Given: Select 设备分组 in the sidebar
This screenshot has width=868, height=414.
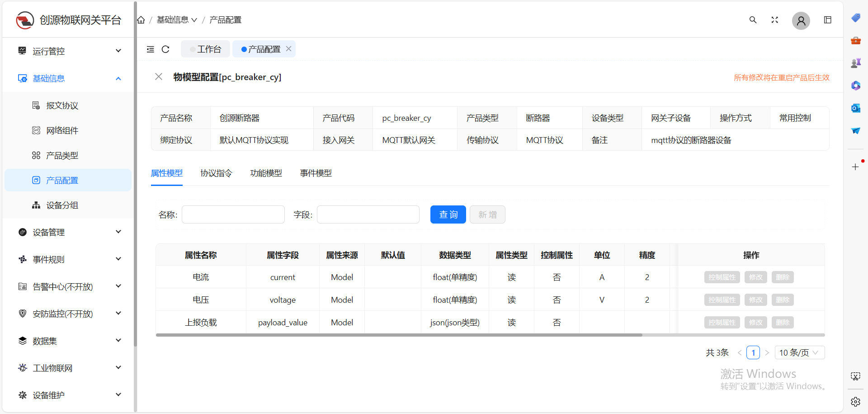Looking at the screenshot, I should (x=62, y=205).
